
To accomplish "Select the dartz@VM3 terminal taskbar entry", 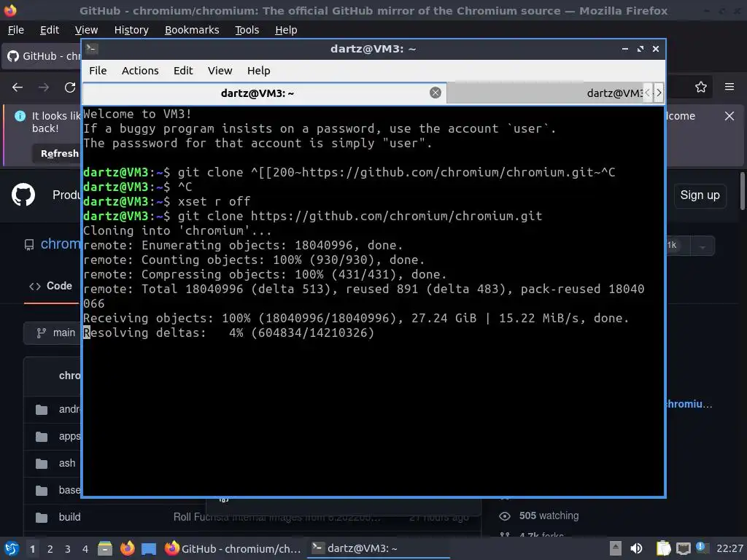I will 379,548.
